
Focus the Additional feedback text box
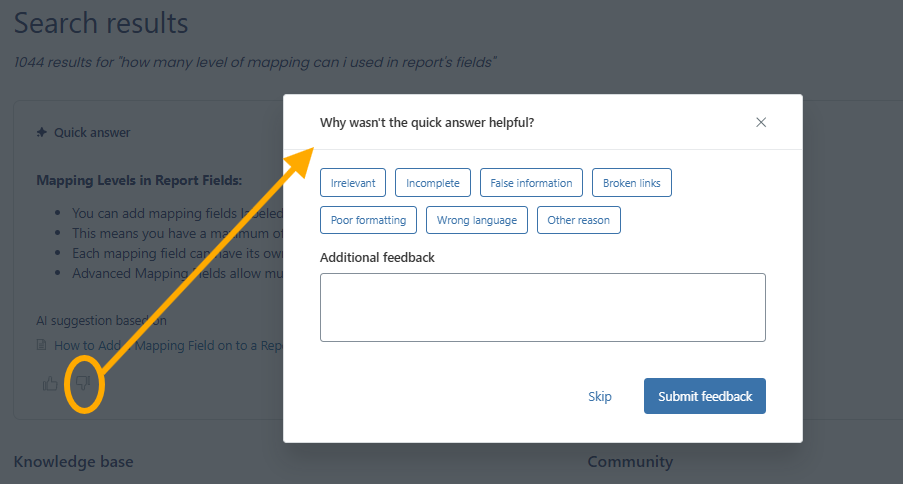[542, 307]
